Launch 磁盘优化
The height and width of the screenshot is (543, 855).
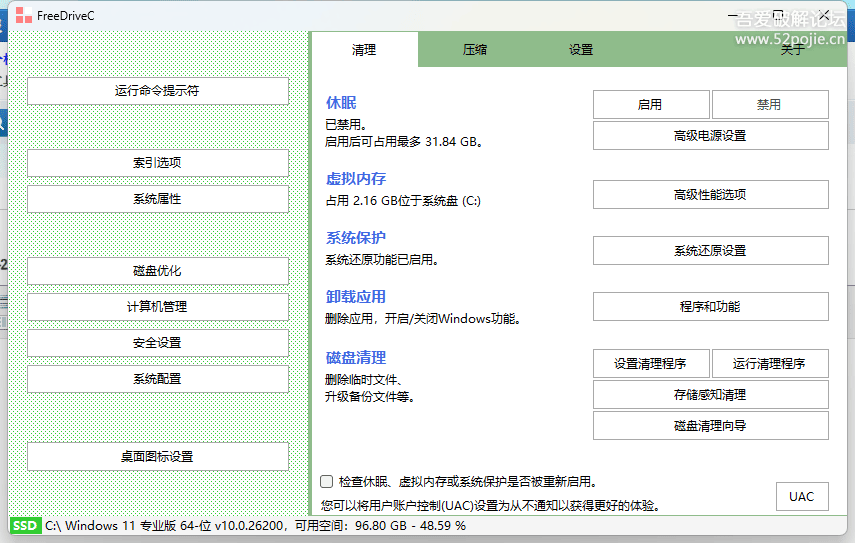click(x=158, y=271)
